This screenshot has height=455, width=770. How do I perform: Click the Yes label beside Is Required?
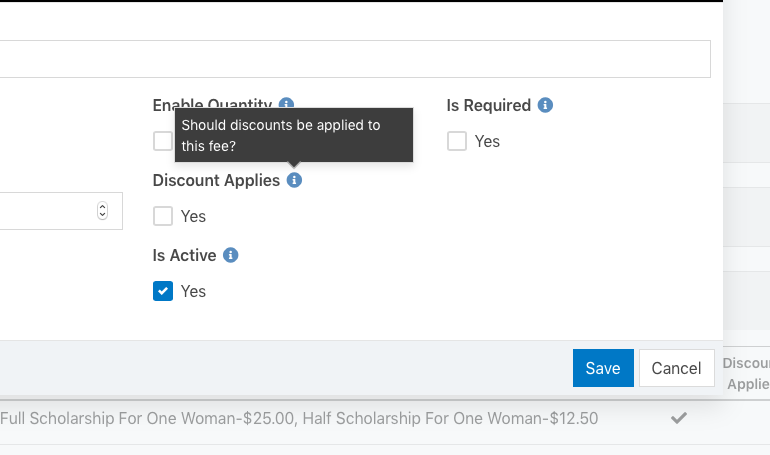point(487,141)
